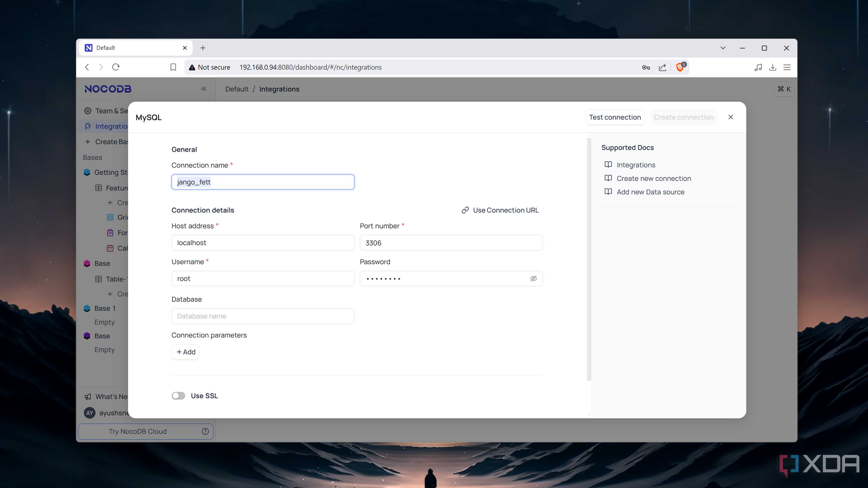
Task: Click Try NocoDB Cloud button
Action: tap(137, 432)
